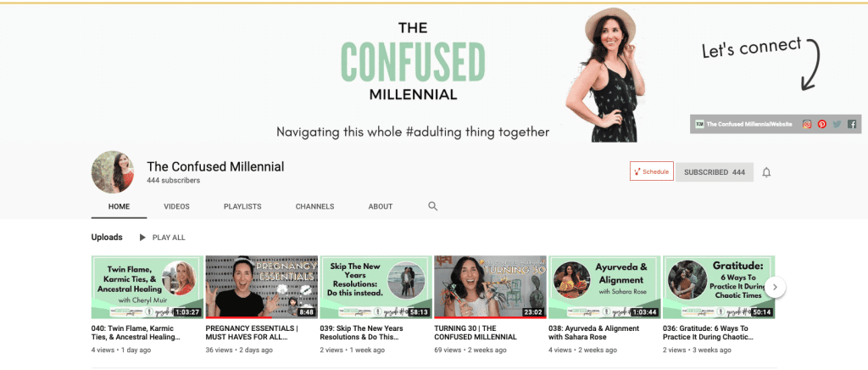Click the notification bell icon
This screenshot has height=370, width=868.
(x=766, y=172)
